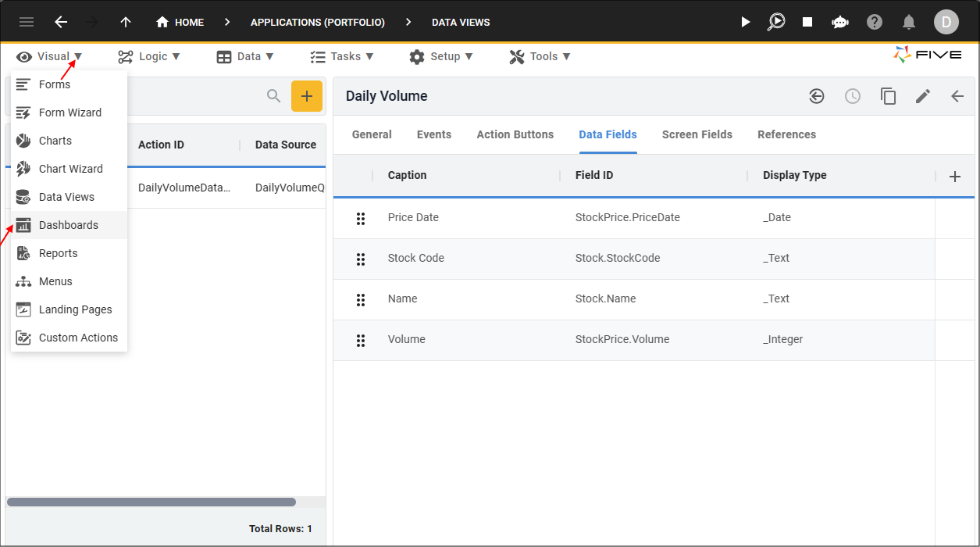Open the help question mark icon

[x=875, y=22]
